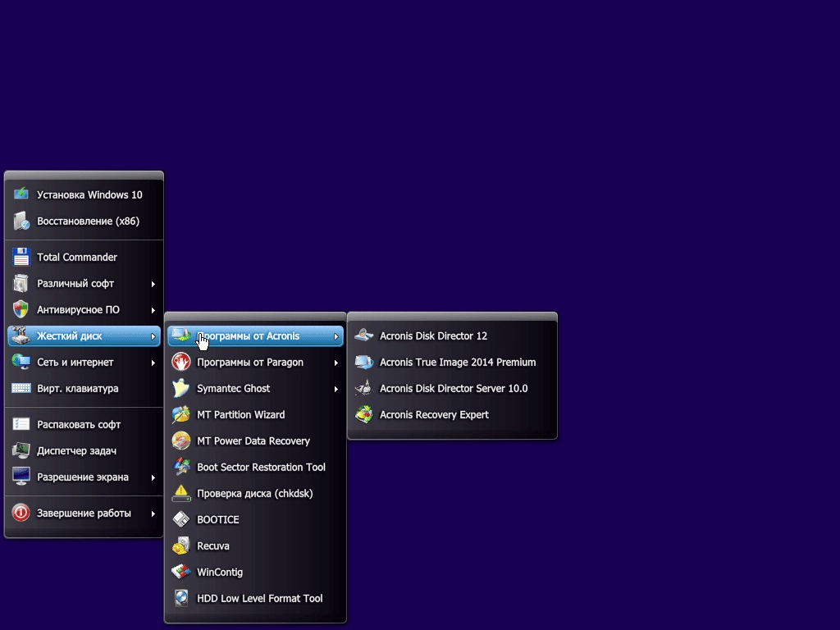
Task: Click the Диспетчер задач icon
Action: [21, 450]
